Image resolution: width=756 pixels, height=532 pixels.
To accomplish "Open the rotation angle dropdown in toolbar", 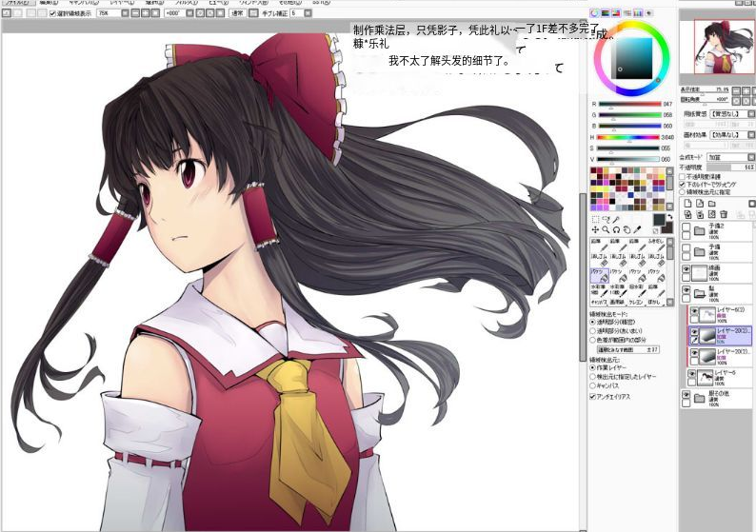I will click(189, 13).
